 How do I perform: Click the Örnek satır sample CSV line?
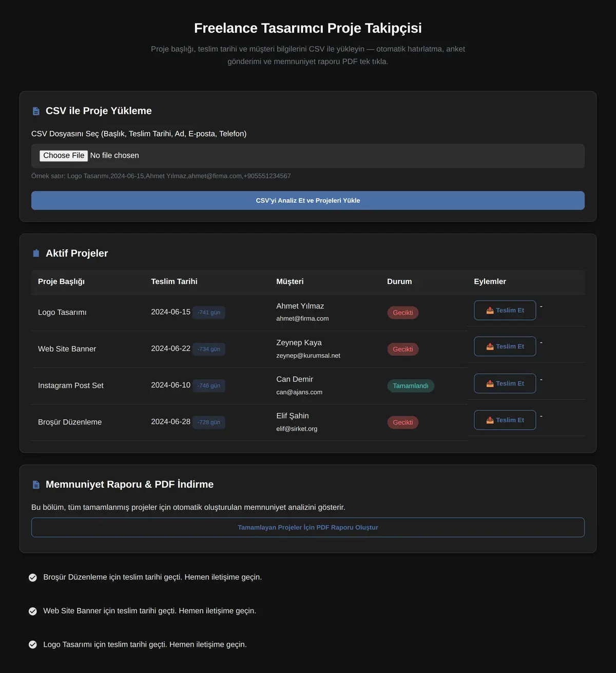161,176
